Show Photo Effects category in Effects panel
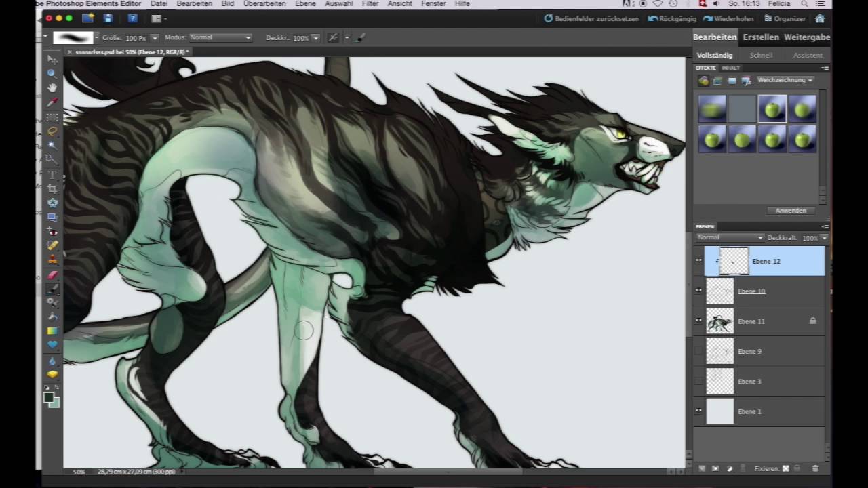 (732, 81)
